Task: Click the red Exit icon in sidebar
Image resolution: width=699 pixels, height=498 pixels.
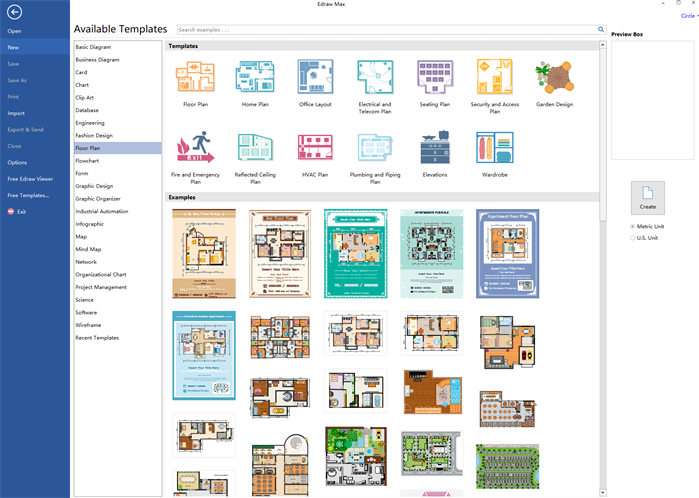Action: [11, 211]
